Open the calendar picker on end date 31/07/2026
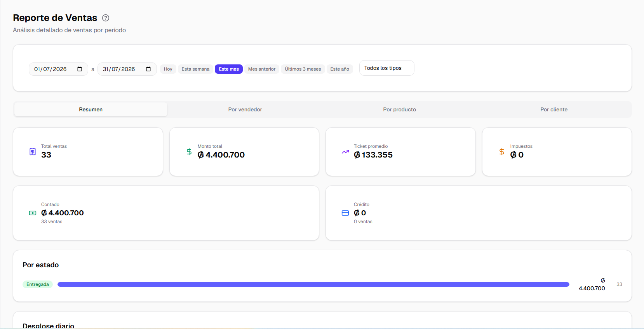This screenshot has height=329, width=644. 148,69
